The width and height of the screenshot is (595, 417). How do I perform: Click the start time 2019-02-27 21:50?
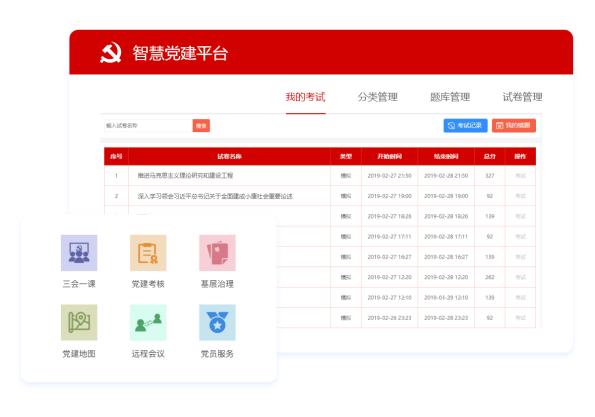coord(389,176)
